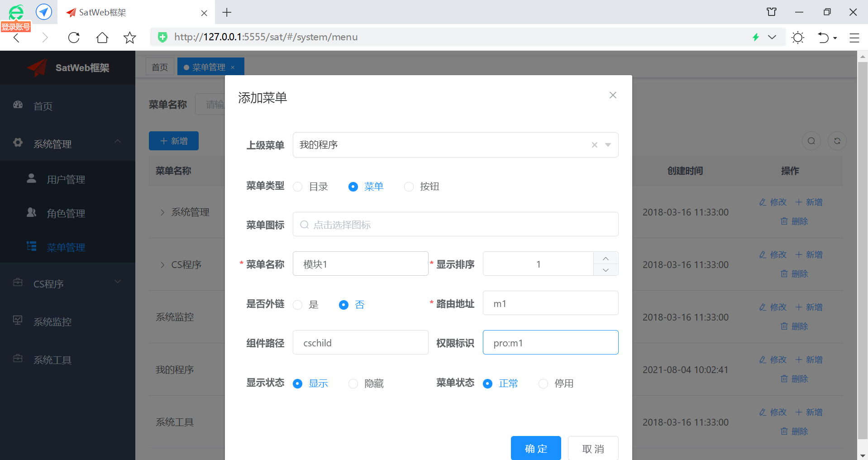Click 修改 for the 我的程序 row
This screenshot has height=460, width=868.
(x=773, y=359)
